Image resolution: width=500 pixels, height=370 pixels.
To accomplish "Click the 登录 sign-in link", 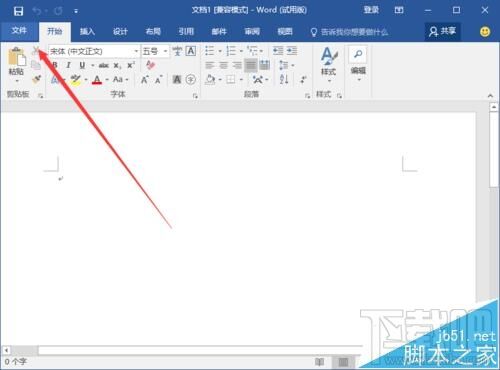I will click(371, 10).
